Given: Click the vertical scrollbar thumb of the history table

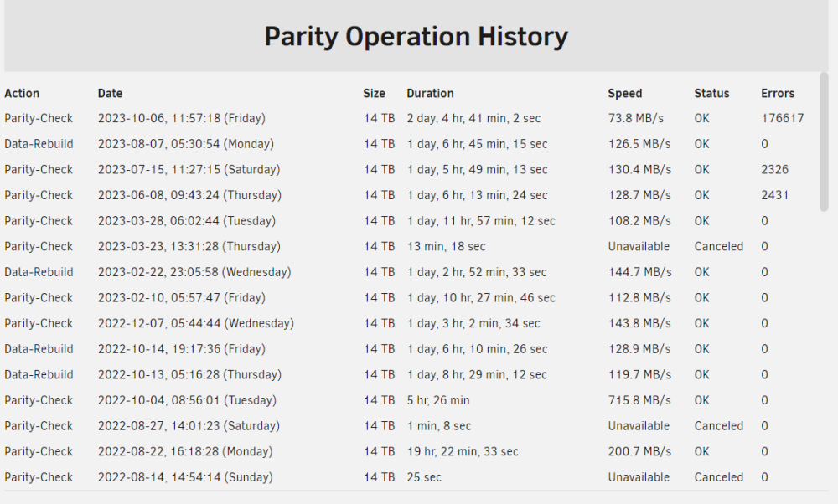Looking at the screenshot, I should tap(824, 141).
